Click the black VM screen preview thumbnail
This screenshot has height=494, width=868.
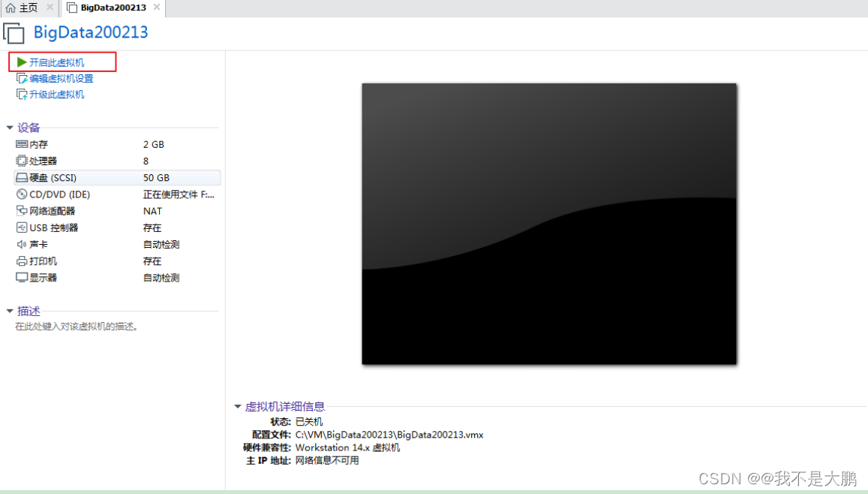pos(549,224)
